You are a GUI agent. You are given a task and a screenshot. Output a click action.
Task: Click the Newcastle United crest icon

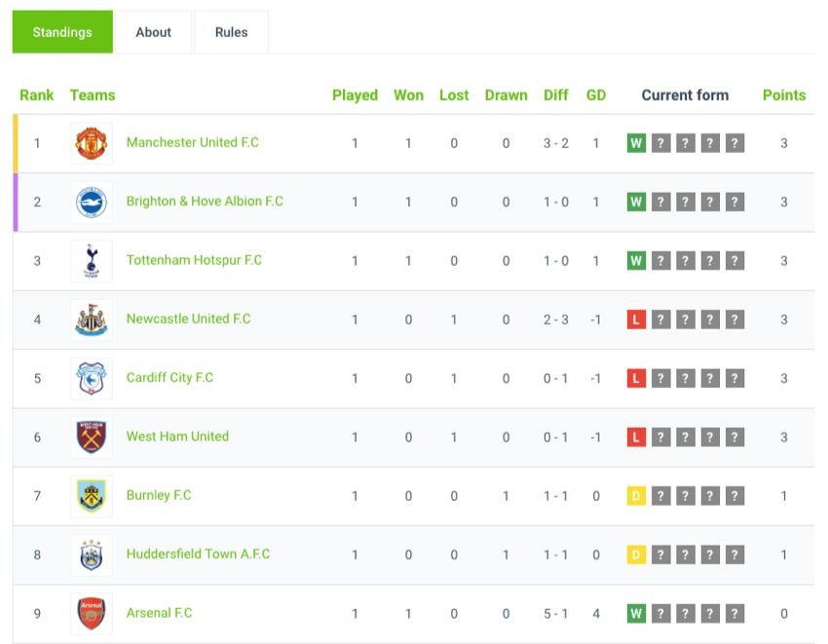pos(92,320)
